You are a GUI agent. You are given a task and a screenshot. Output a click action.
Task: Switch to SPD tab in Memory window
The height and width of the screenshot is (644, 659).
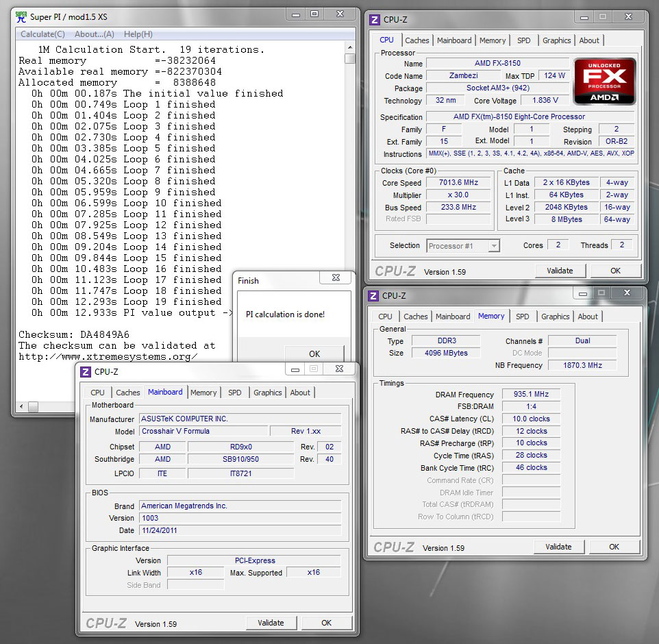(x=523, y=317)
